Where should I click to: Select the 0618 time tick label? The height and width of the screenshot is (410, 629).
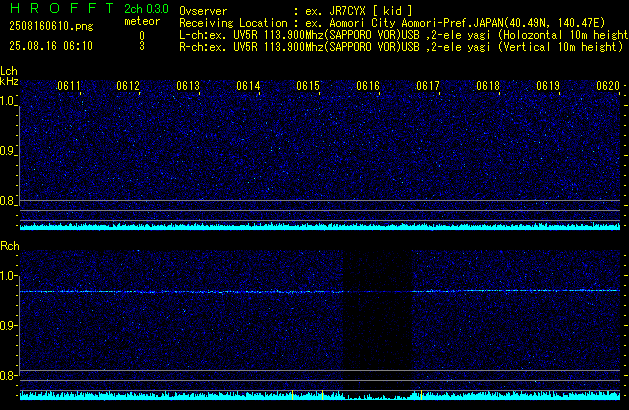(488, 86)
